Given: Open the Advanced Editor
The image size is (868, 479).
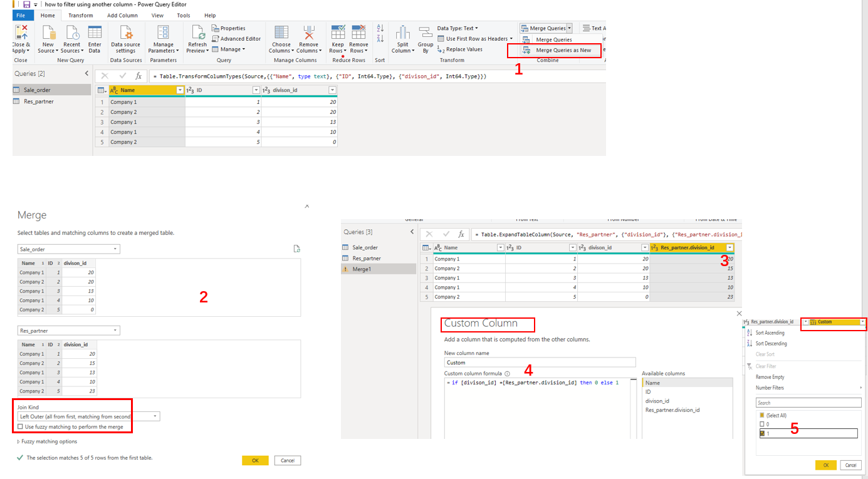Looking at the screenshot, I should click(236, 39).
